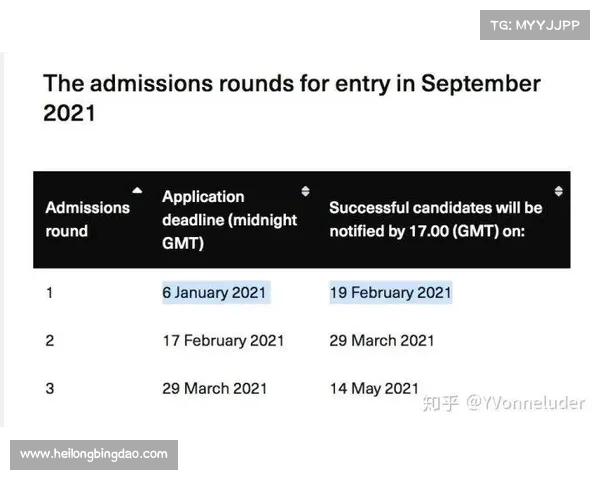Open the www.heilongbingdao.com link
Image resolution: width=600 pixels, height=480 pixels.
[94, 455]
